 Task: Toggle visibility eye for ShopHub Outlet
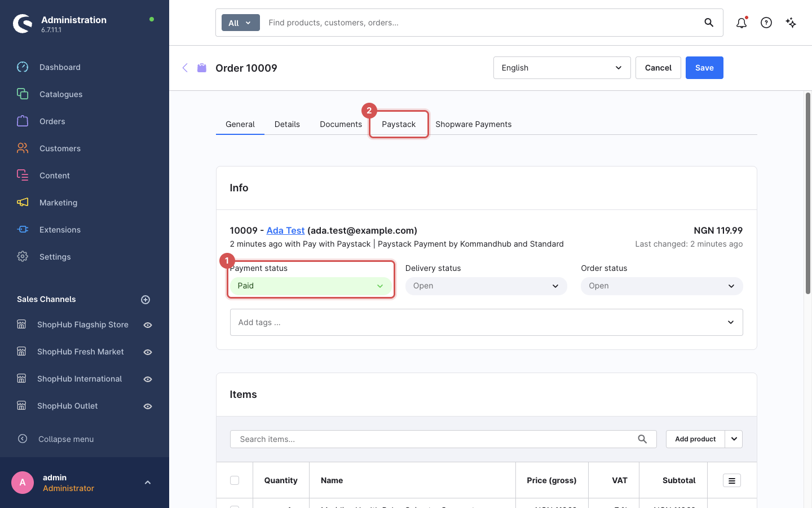(x=148, y=406)
